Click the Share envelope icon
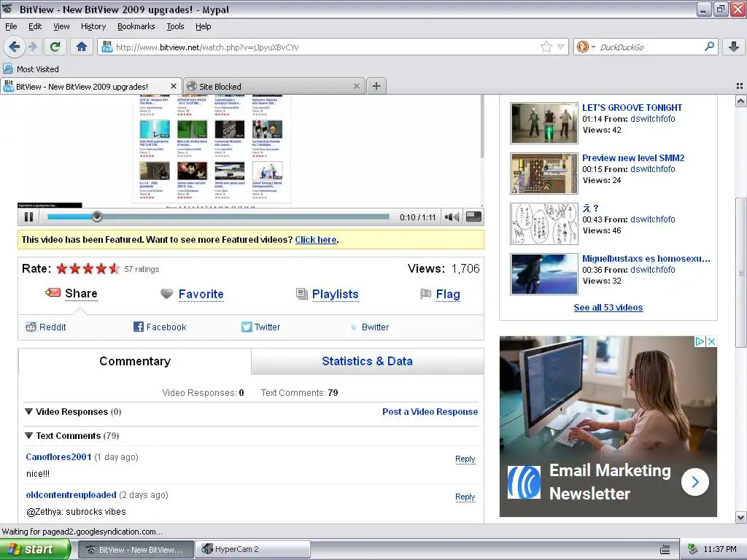747x560 pixels. 53,292
